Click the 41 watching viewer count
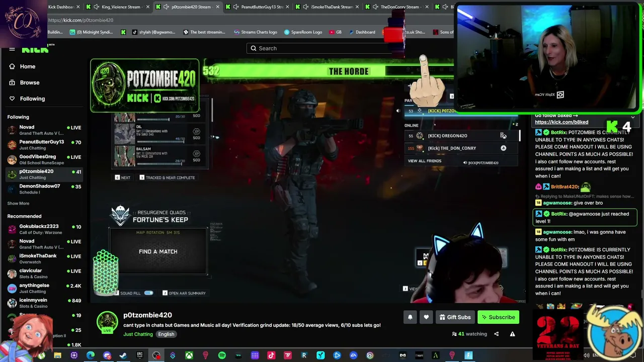This screenshot has height=362, width=644. click(470, 334)
